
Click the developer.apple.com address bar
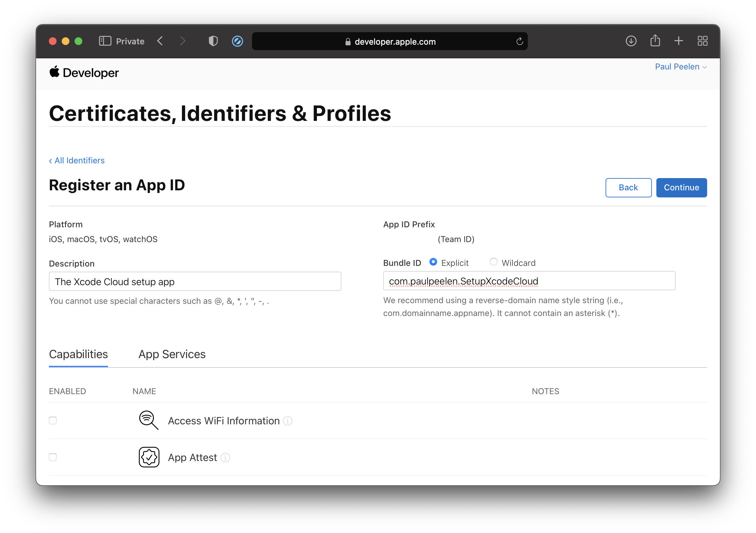pos(390,41)
